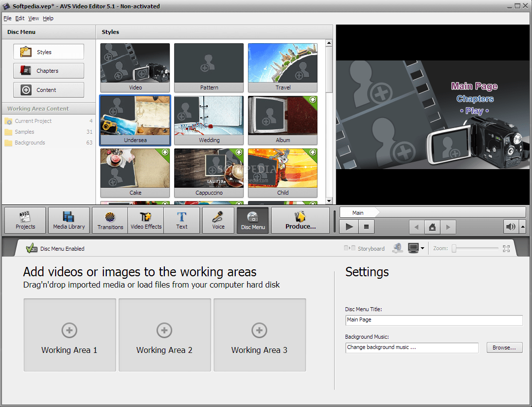Choose the Album style
Image resolution: width=532 pixels, height=407 pixels.
click(x=282, y=120)
